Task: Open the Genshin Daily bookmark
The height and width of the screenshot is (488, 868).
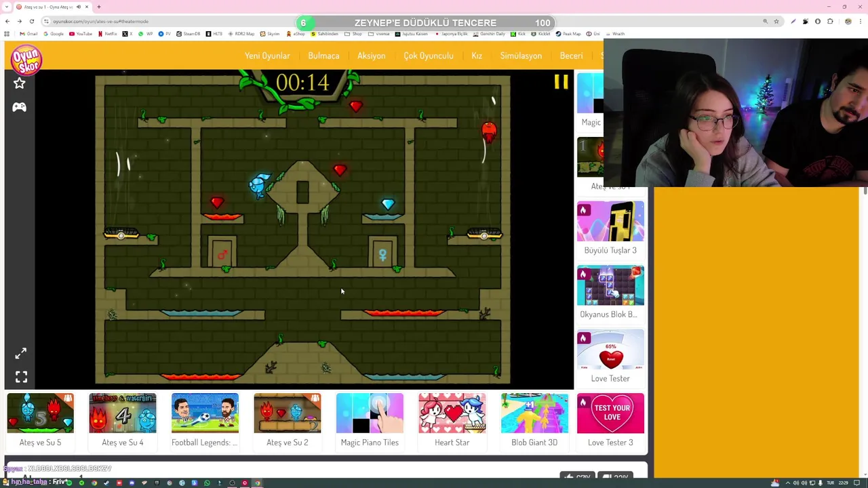Action: tap(490, 34)
